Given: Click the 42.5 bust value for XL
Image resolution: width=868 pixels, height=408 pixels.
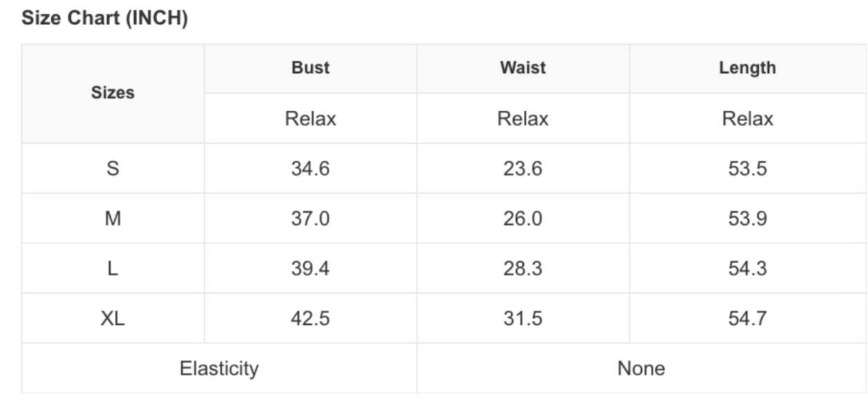Looking at the screenshot, I should click(310, 318).
